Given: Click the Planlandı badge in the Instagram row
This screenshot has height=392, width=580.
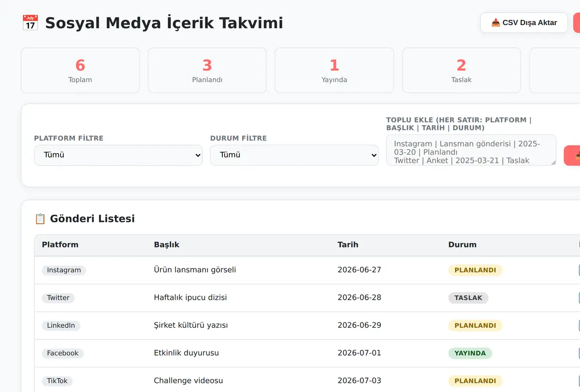Looking at the screenshot, I should point(476,270).
